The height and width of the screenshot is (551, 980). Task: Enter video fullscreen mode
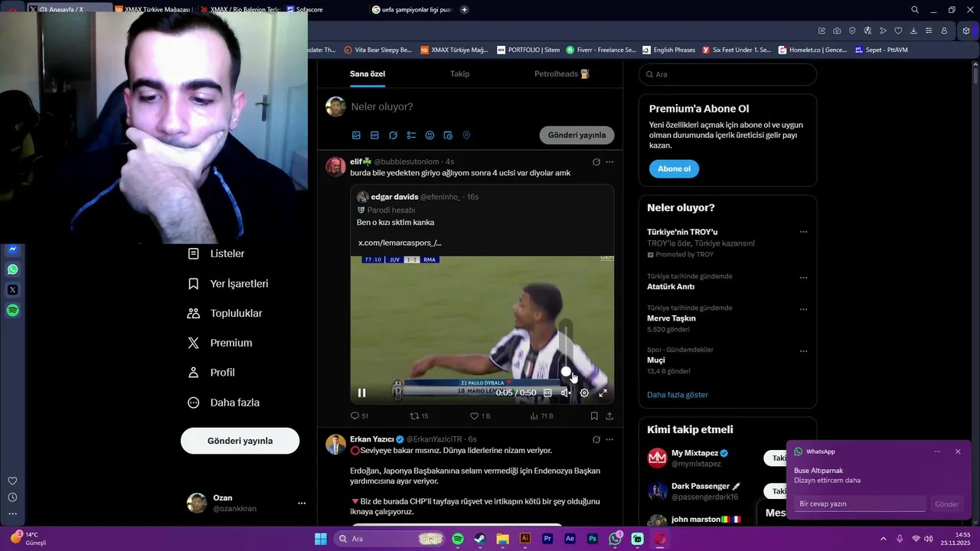click(x=603, y=393)
